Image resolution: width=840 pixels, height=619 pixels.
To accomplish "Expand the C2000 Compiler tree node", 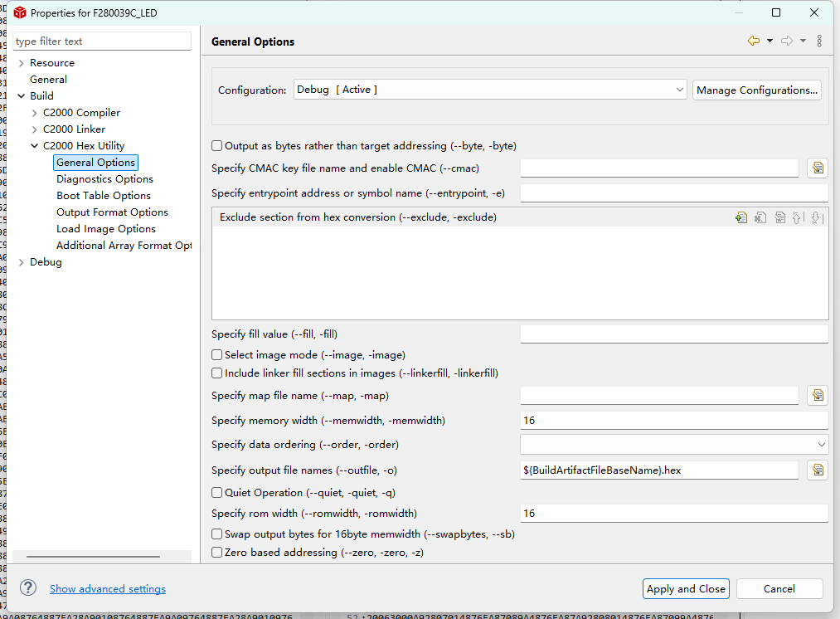I will click(34, 113).
